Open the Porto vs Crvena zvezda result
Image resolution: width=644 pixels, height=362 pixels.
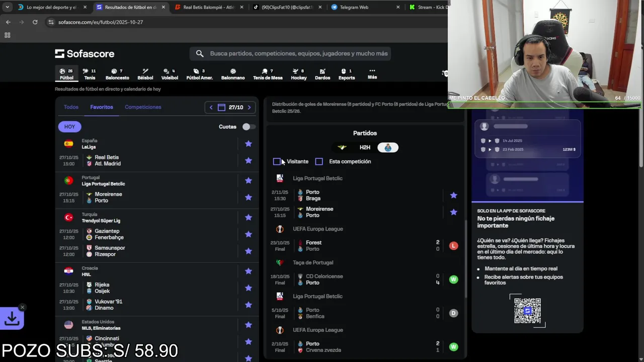tap(365, 347)
